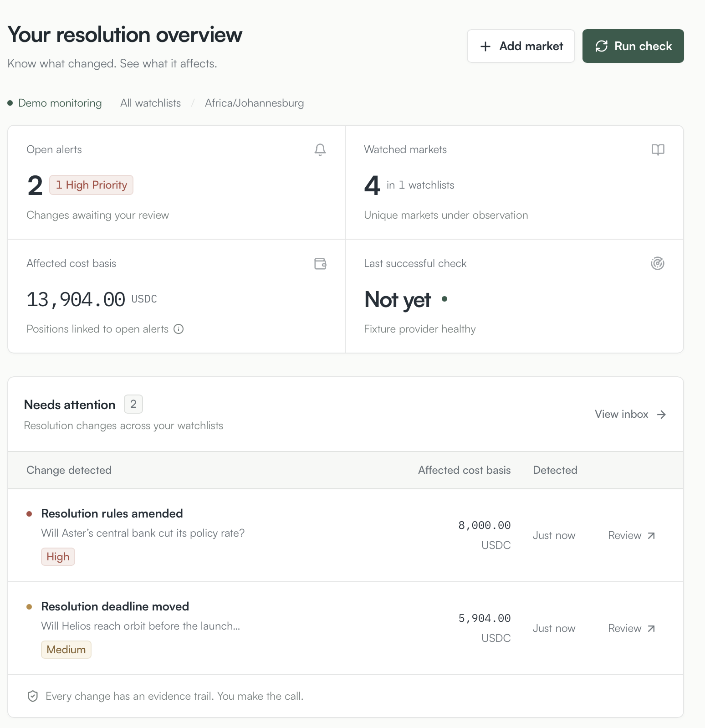The width and height of the screenshot is (705, 728).
Task: Click the shield icon beside evidence trail note
Action: coord(33,696)
